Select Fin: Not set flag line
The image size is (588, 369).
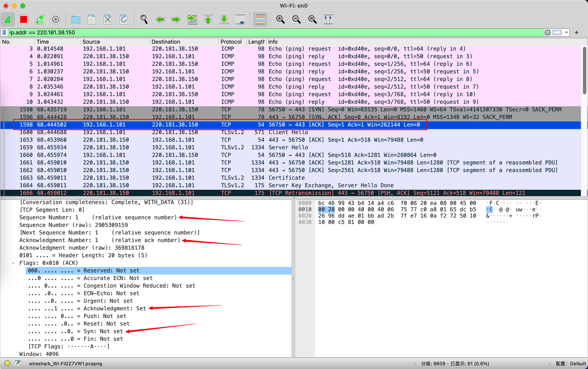[76, 339]
